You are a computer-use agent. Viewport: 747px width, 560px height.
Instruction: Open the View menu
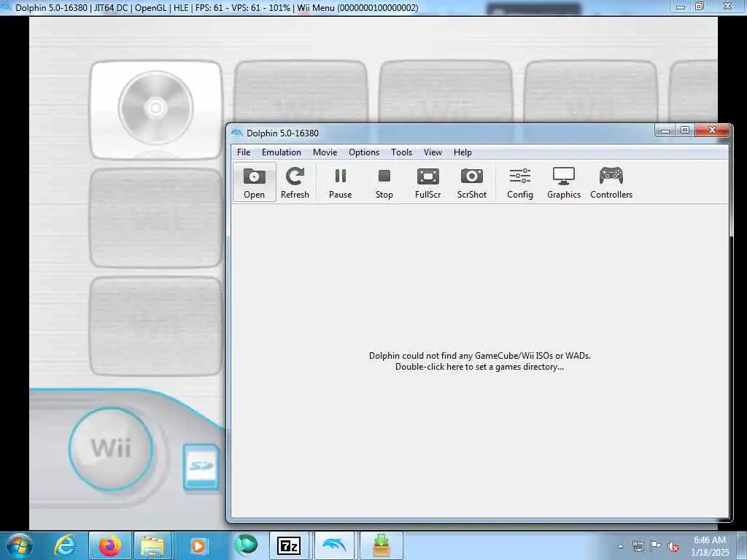433,152
